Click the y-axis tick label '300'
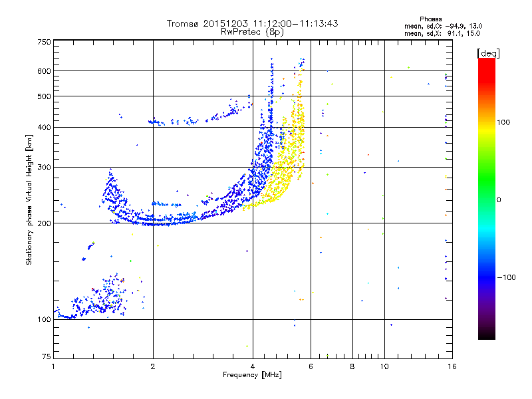This screenshot has height=399, width=532. pyautogui.click(x=44, y=167)
